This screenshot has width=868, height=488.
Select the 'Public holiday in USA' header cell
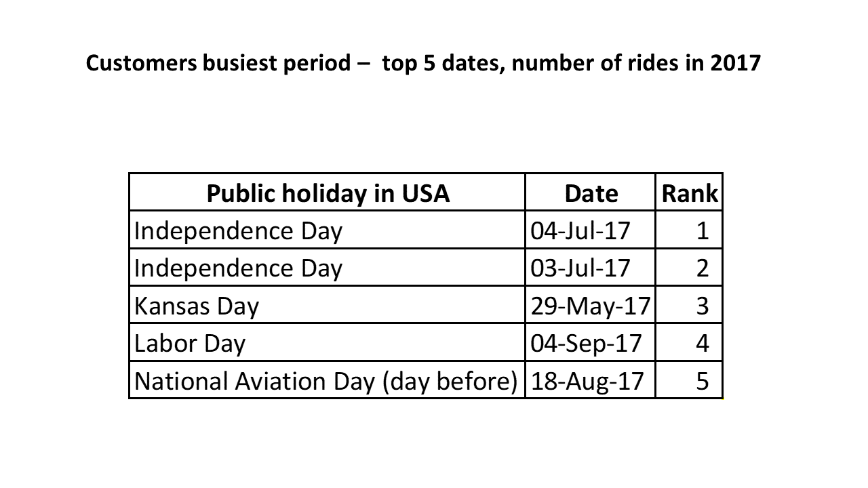coord(328,192)
